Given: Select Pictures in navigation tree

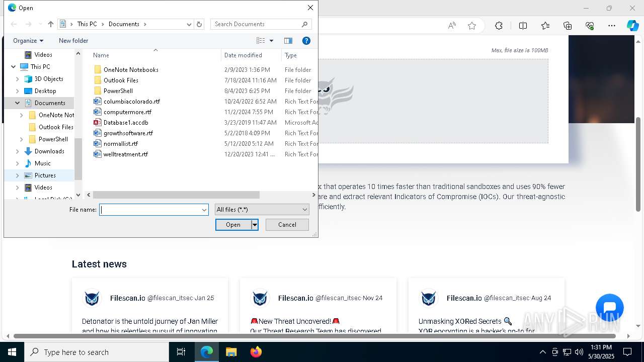Looking at the screenshot, I should [45, 175].
